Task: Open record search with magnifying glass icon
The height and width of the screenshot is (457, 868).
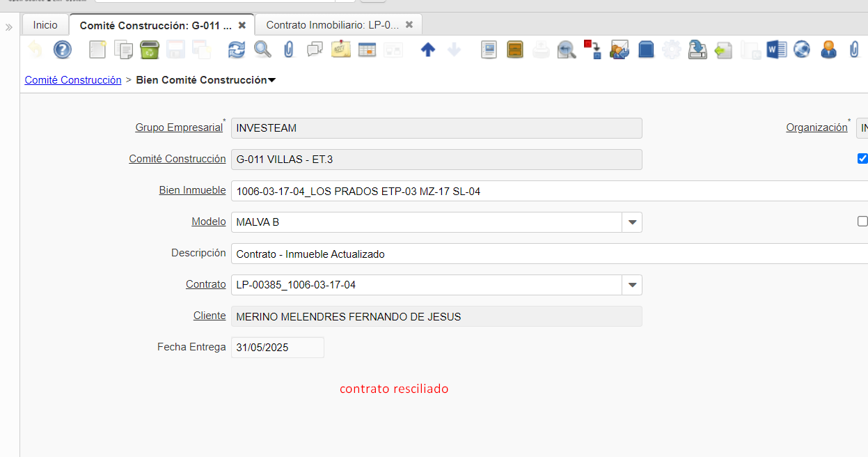Action: pyautogui.click(x=262, y=49)
